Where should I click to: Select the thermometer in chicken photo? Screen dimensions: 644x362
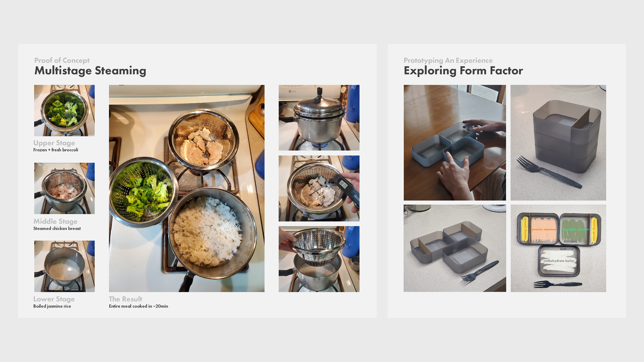[x=319, y=188]
